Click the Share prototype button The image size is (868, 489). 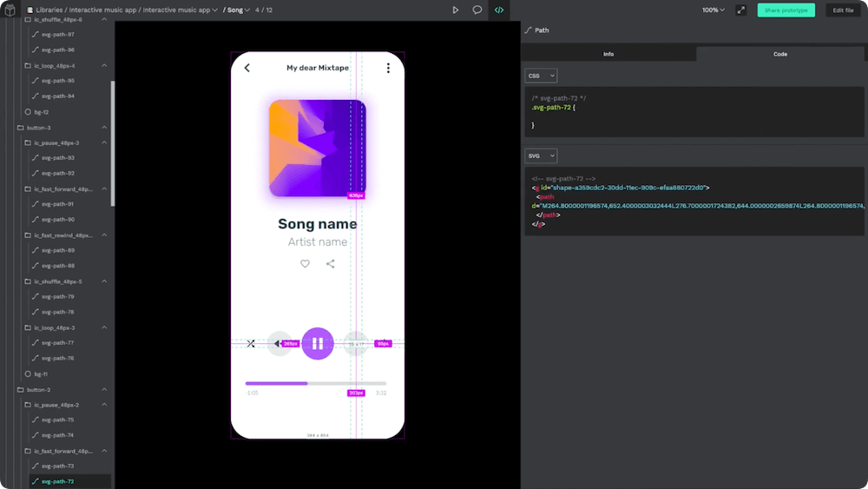pos(786,10)
